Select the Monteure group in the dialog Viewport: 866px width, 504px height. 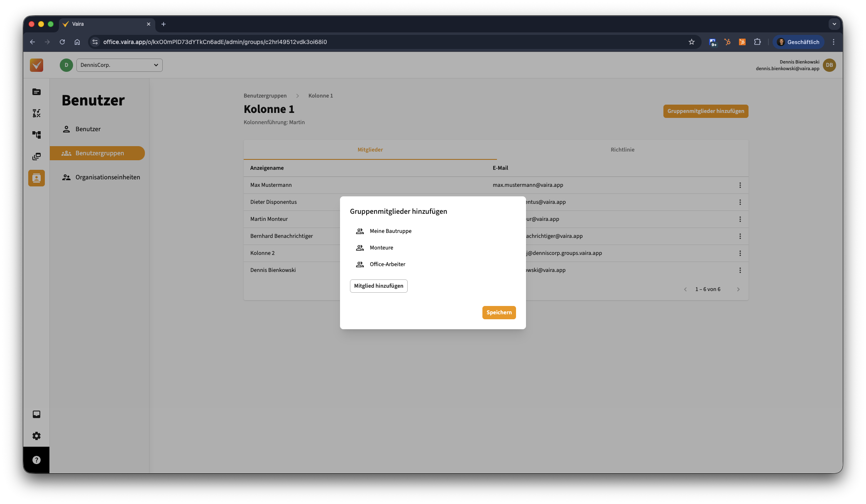381,248
